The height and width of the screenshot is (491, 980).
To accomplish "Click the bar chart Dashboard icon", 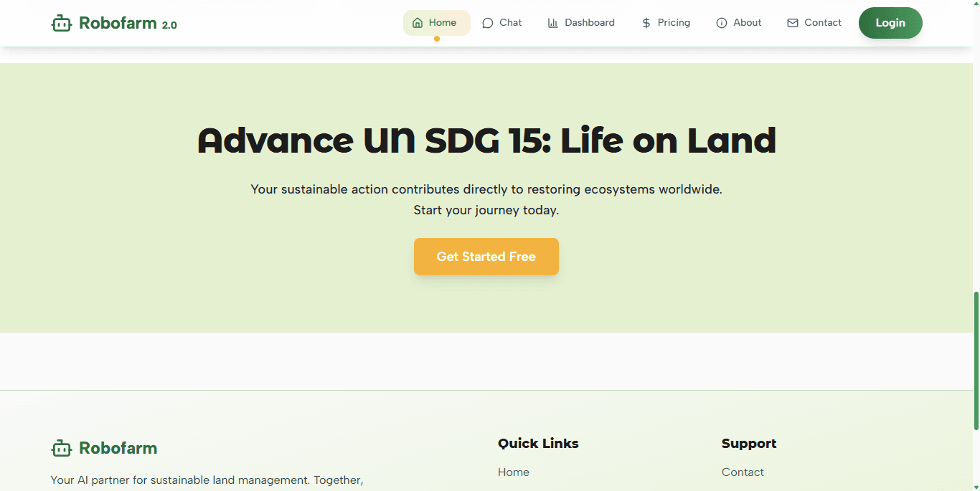I will click(x=553, y=23).
